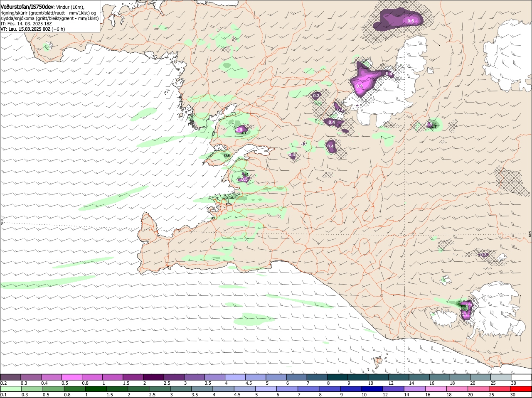Select the dark blue 9 mm rain swatch
Viewport: 532px width, 398px height.
[x=351, y=389]
